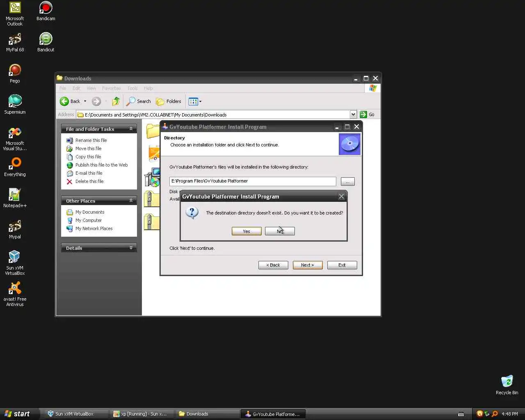The width and height of the screenshot is (525, 420).
Task: Open Search in Downloads toolbar
Action: coord(139,101)
